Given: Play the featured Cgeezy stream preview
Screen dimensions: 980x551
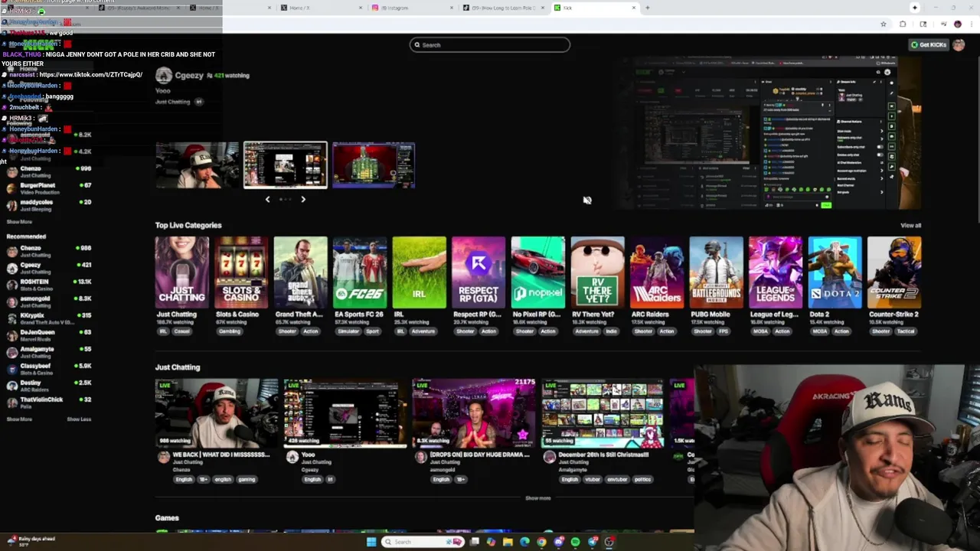Looking at the screenshot, I should point(768,132).
